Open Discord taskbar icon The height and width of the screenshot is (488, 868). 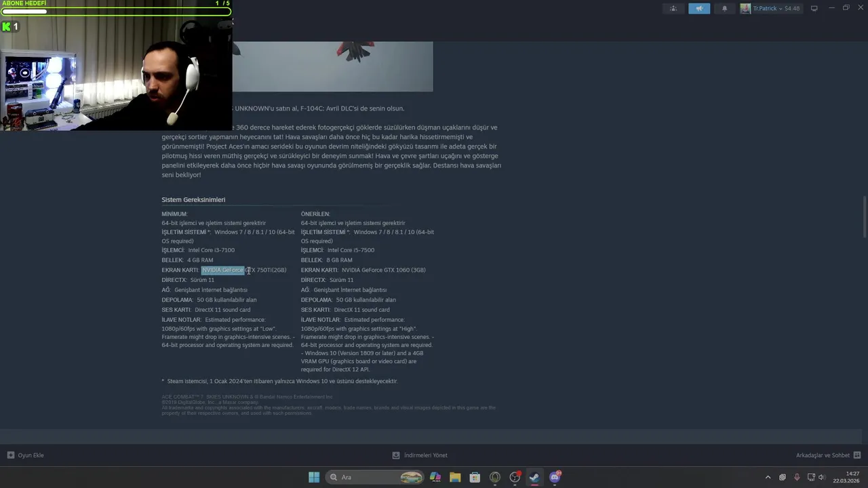coord(555,477)
